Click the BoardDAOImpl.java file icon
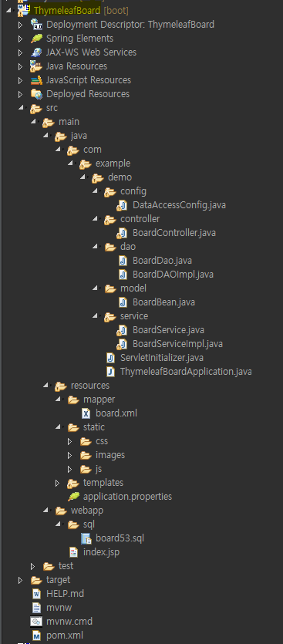This screenshot has width=283, height=644. point(123,275)
